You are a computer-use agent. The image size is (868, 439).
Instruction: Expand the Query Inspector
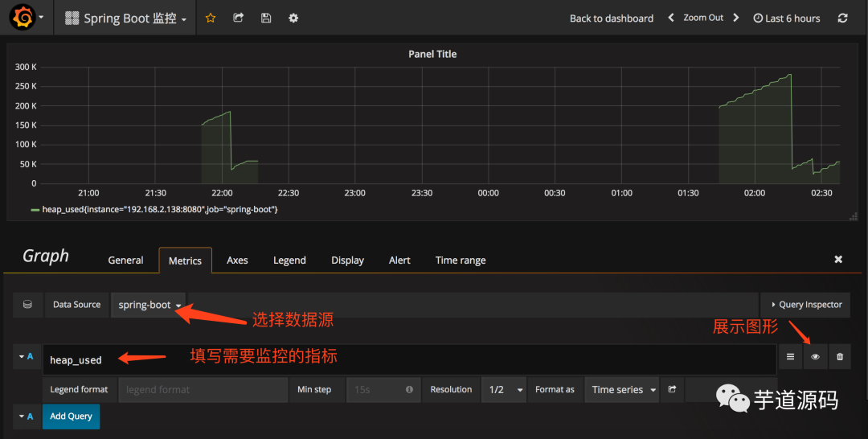pyautogui.click(x=805, y=305)
